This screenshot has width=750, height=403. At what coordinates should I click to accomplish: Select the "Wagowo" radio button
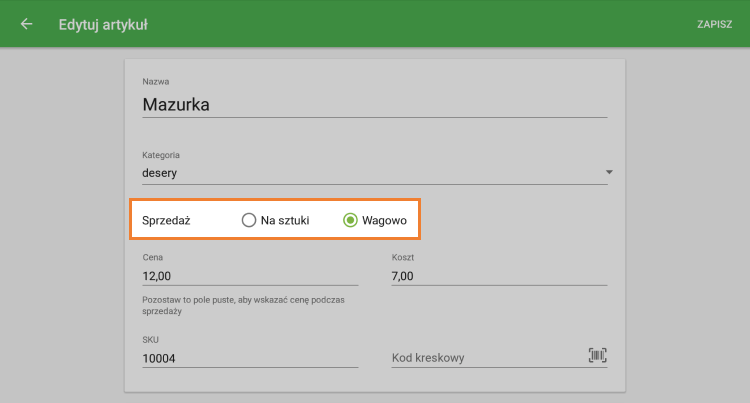pyautogui.click(x=350, y=220)
